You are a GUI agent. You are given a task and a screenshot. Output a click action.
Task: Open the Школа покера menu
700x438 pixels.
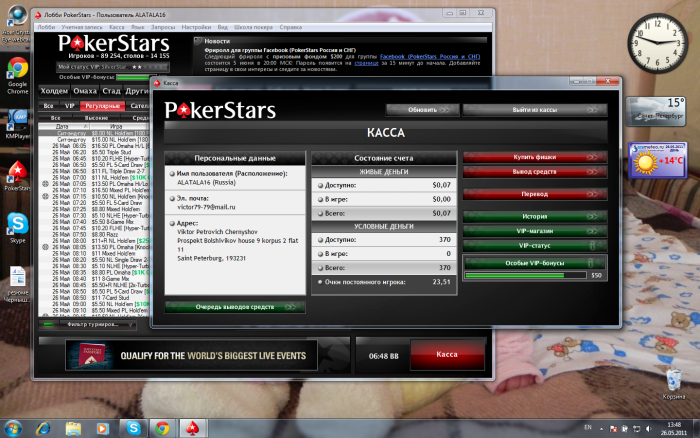click(x=254, y=27)
